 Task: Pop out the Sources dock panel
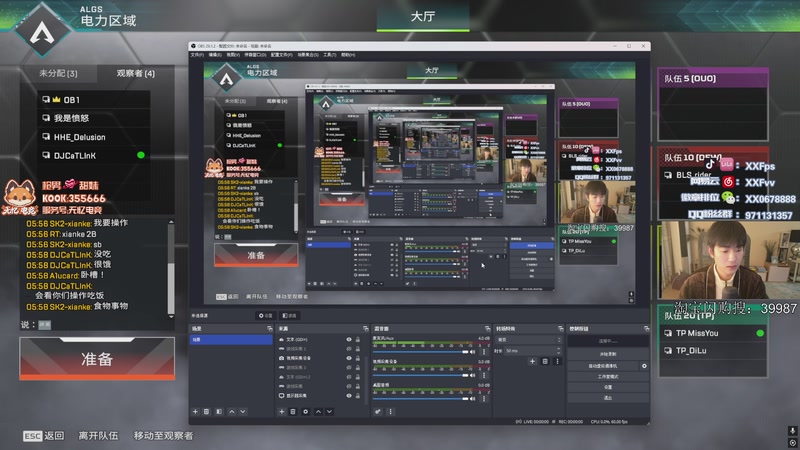(x=365, y=329)
